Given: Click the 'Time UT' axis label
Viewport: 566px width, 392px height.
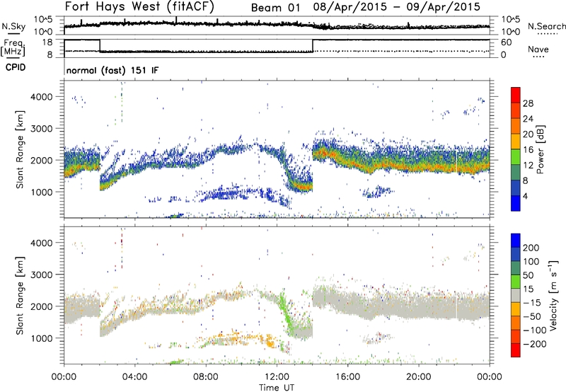Looking at the screenshot, I should tap(277, 388).
